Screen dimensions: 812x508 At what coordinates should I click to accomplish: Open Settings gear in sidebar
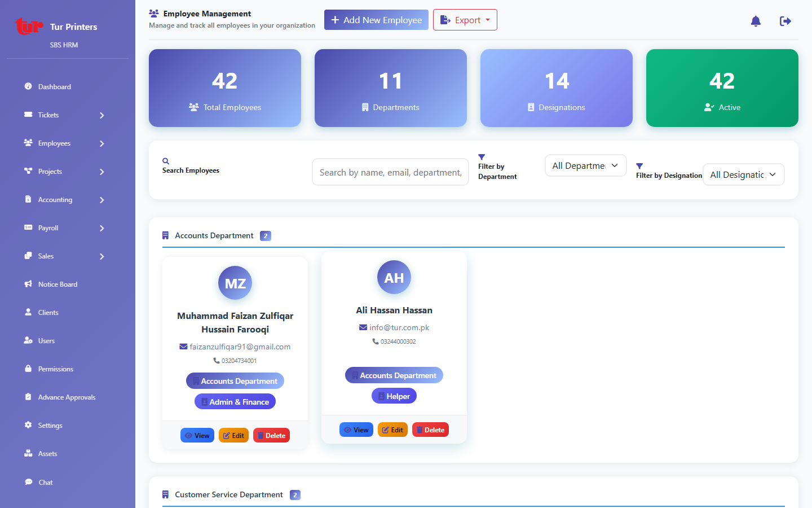click(x=28, y=425)
